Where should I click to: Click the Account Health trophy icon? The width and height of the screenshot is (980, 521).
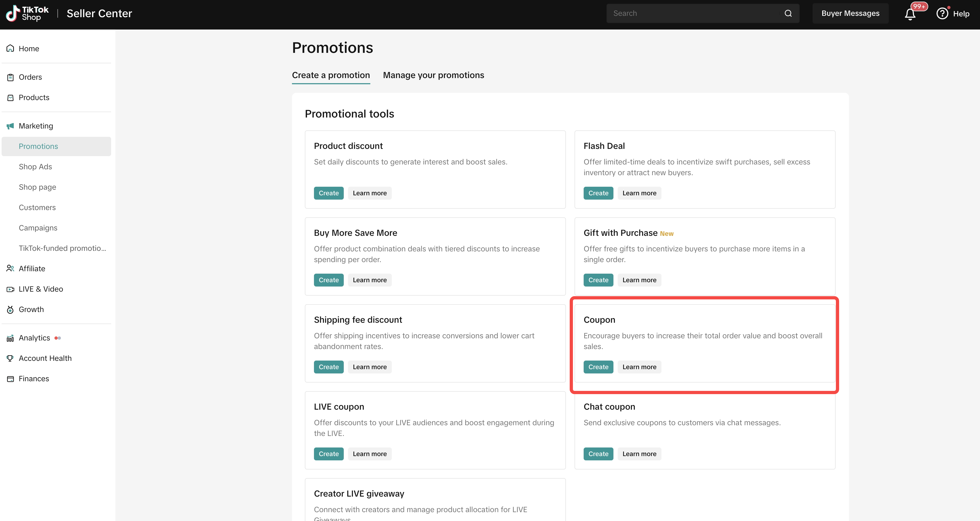click(x=10, y=358)
